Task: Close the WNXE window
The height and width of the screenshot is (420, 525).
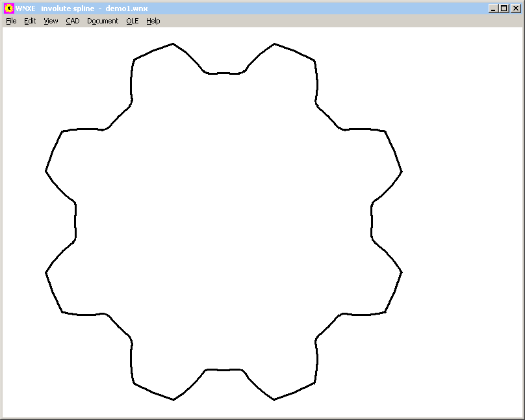Action: pyautogui.click(x=515, y=8)
